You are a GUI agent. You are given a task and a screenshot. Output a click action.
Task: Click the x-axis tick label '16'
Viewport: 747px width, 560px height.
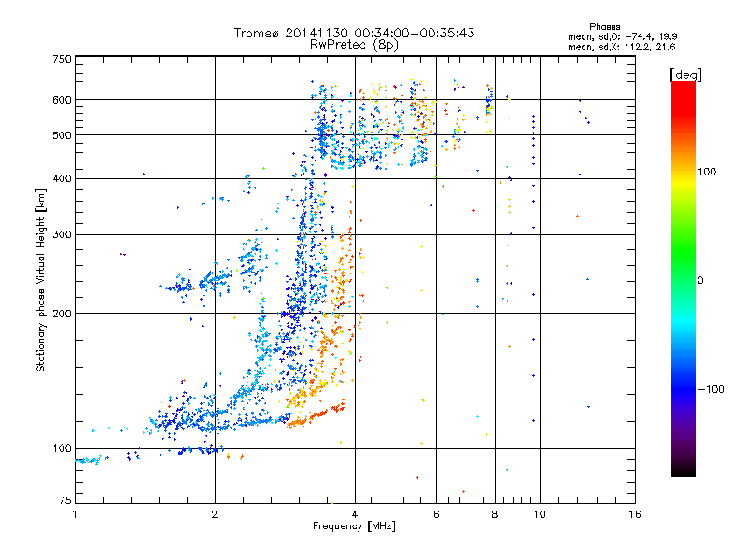(x=635, y=514)
